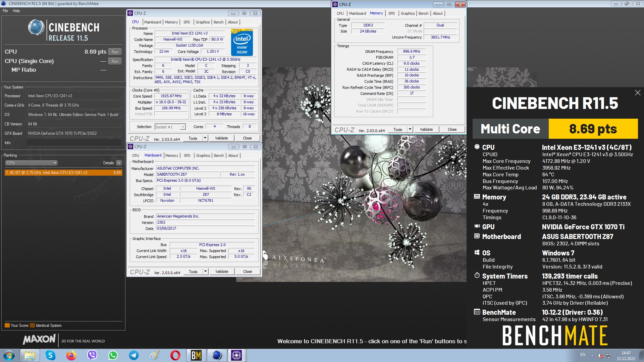Switch to BenchMate taskbar button

pos(196,355)
